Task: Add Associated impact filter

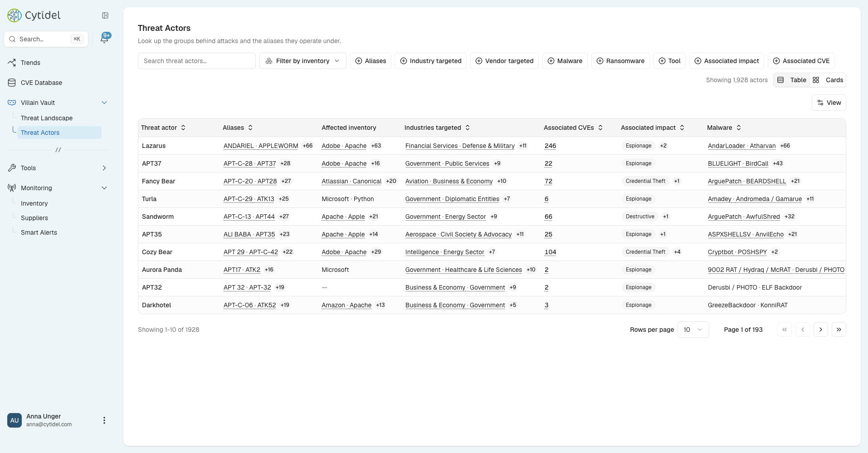Action: click(727, 61)
